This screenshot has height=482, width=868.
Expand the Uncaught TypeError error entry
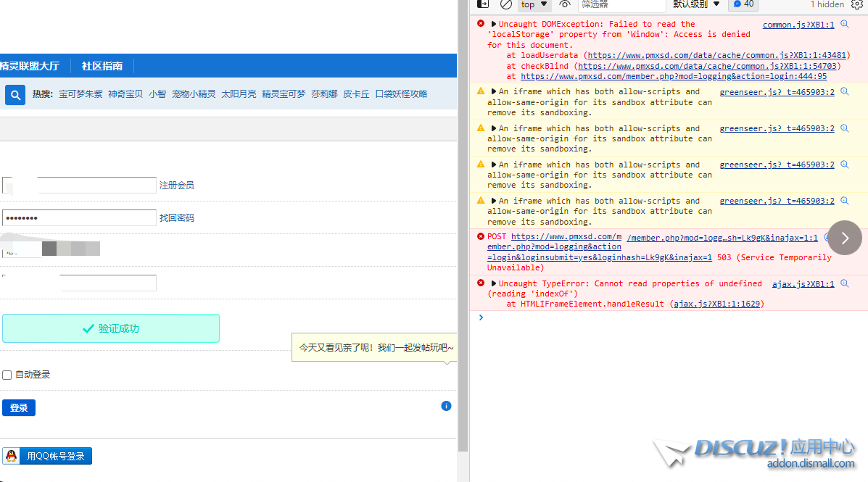coord(495,284)
